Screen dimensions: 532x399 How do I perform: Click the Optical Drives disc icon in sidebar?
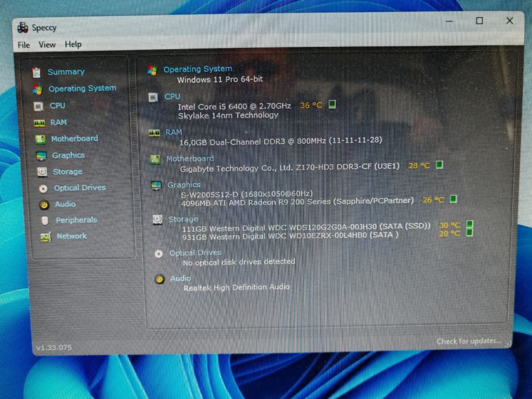click(43, 189)
